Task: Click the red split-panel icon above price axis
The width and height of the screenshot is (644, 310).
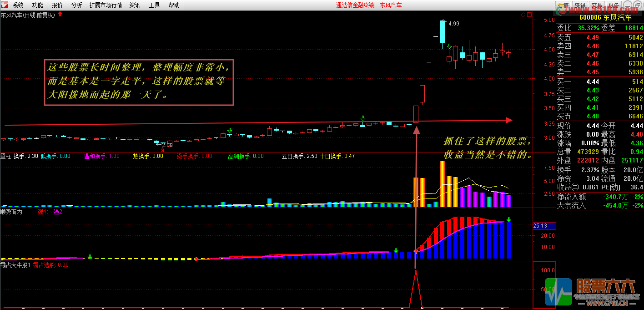Action: (529, 15)
